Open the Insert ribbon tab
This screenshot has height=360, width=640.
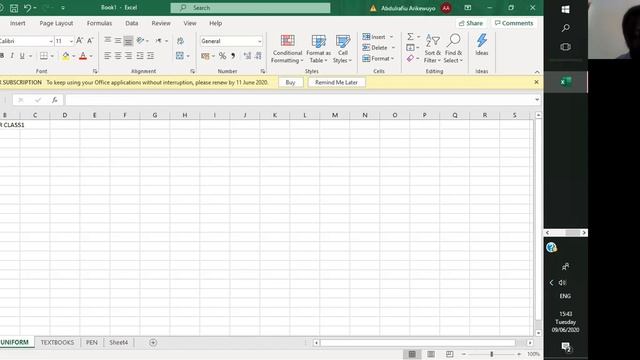tap(18, 23)
